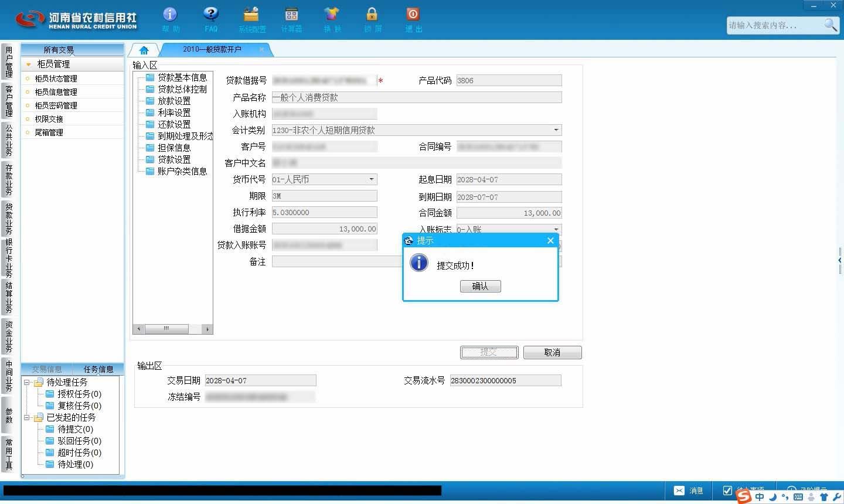The width and height of the screenshot is (844, 504).
Task: Open 消息 message envelope icon
Action: (679, 491)
